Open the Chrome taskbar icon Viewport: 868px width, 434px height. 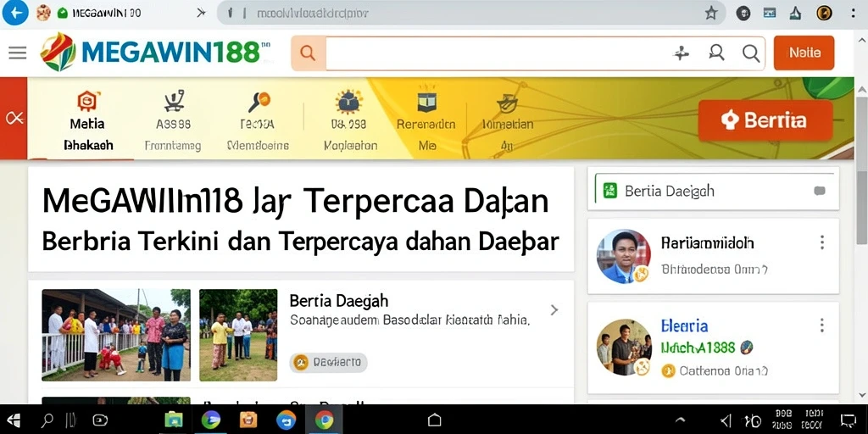click(325, 420)
